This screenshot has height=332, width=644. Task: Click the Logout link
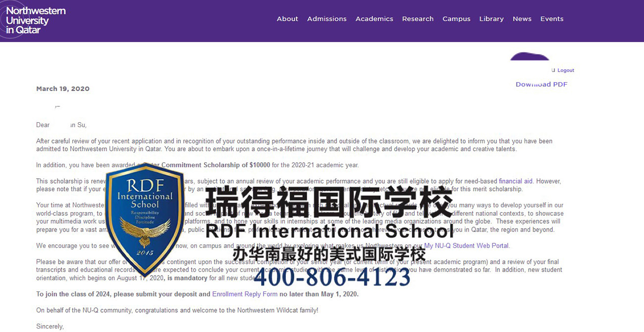566,70
